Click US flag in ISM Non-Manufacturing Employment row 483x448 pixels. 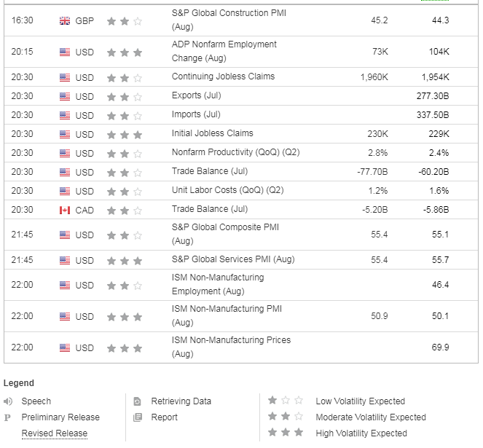65,285
